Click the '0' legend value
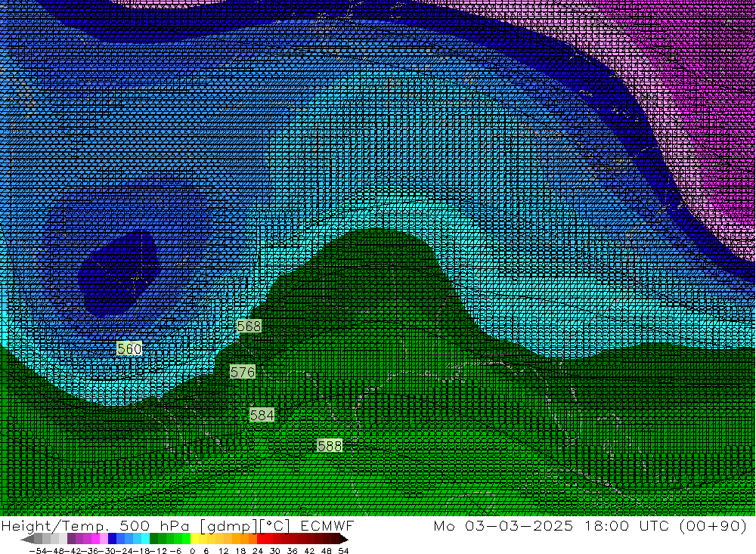The image size is (756, 554). point(192,551)
